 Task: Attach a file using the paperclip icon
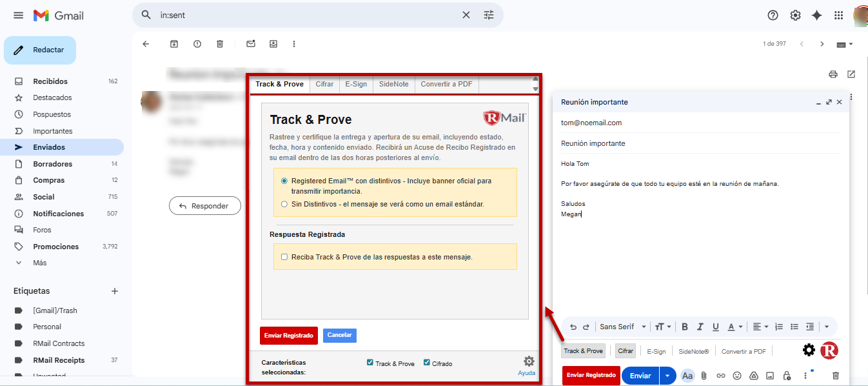point(704,376)
